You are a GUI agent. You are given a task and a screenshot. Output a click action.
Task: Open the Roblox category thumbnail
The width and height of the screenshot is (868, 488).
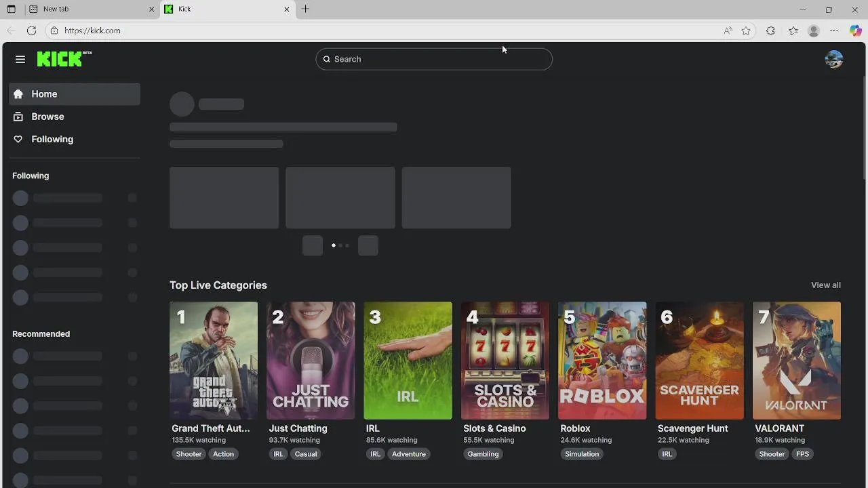(x=602, y=361)
